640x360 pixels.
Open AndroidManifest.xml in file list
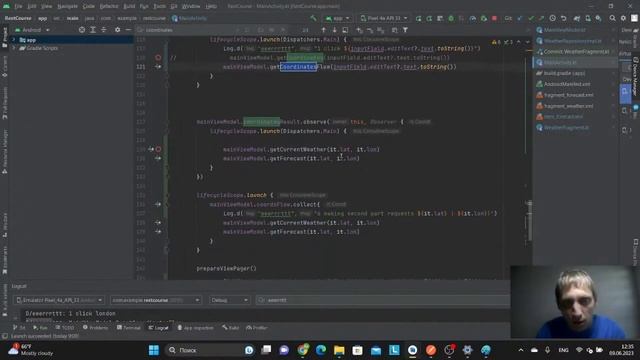pos(567,84)
